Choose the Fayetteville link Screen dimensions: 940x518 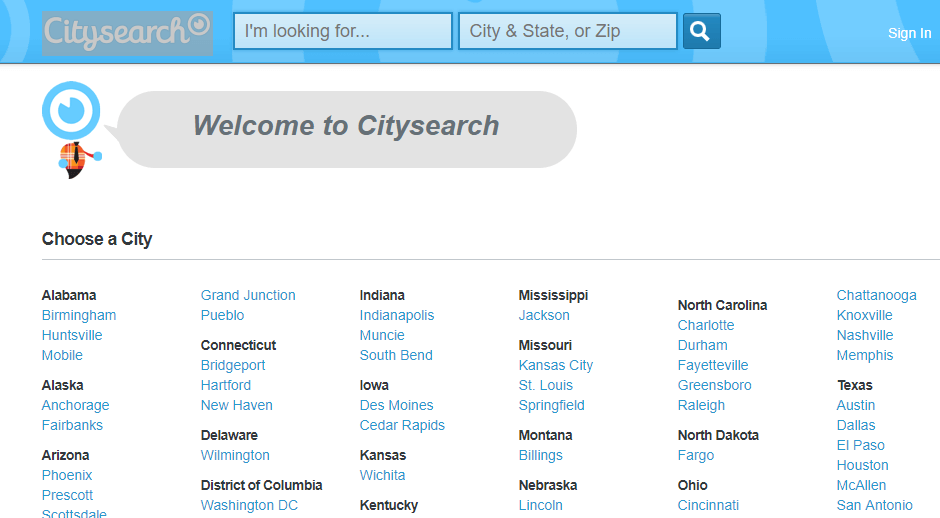coord(713,365)
